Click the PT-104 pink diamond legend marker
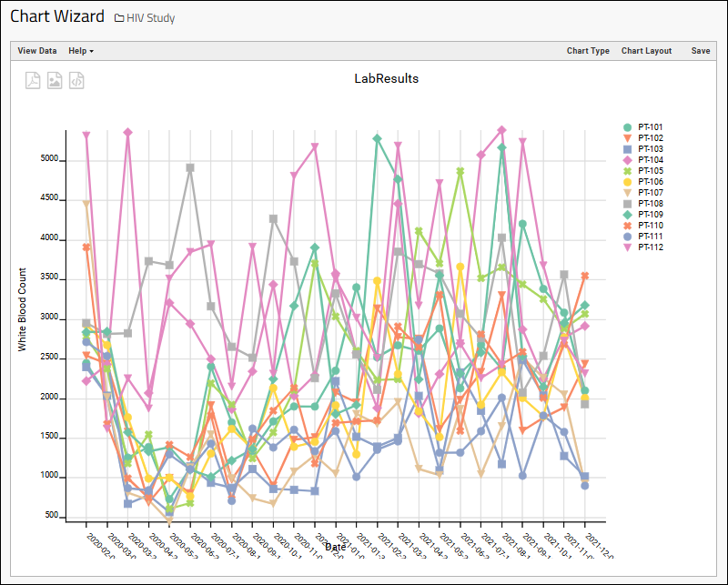Viewport: 728px width, 585px height. point(627,160)
